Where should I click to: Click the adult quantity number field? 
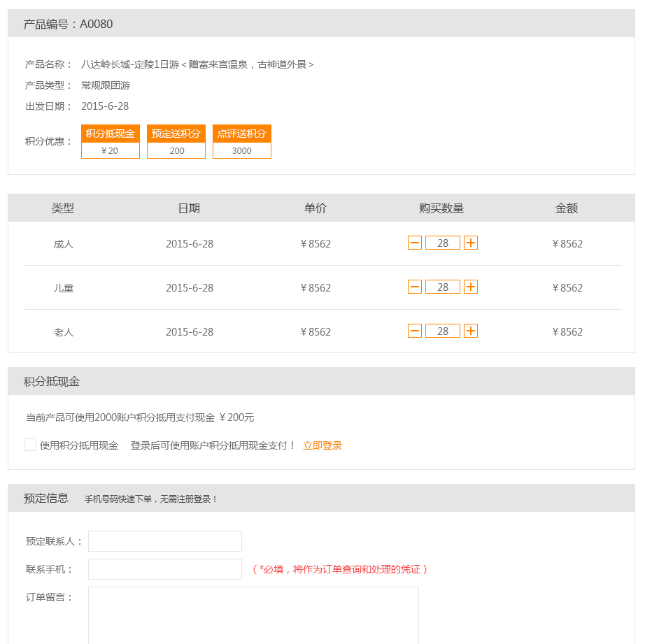(x=443, y=243)
